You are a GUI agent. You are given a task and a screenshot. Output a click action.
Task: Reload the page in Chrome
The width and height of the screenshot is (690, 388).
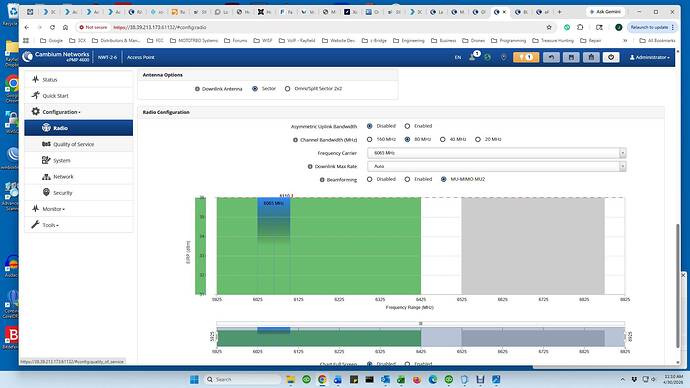point(52,27)
